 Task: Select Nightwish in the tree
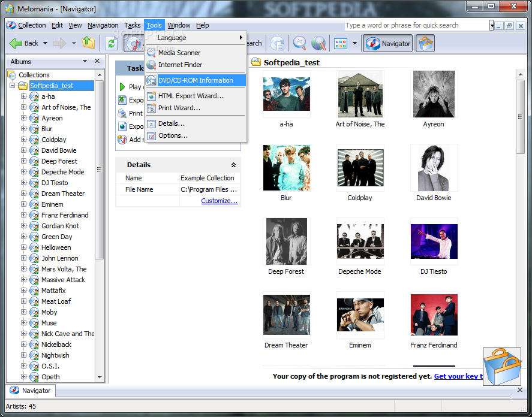click(55, 355)
